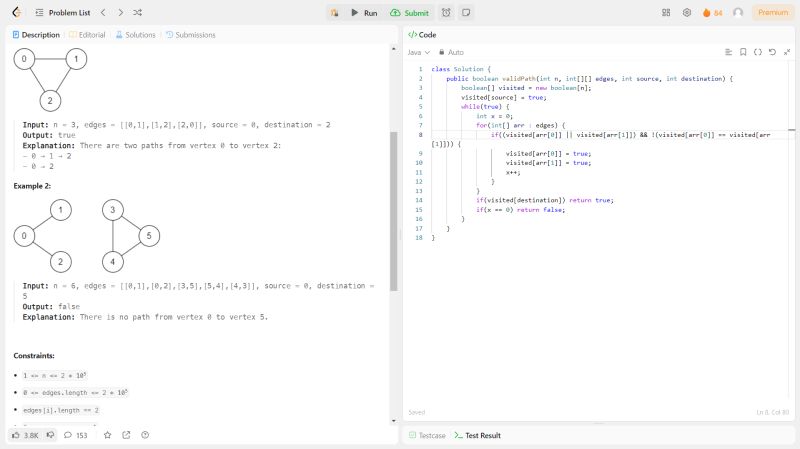Screen dimensions: 800x449
Task: Star this problem as favorite
Action: (107, 435)
